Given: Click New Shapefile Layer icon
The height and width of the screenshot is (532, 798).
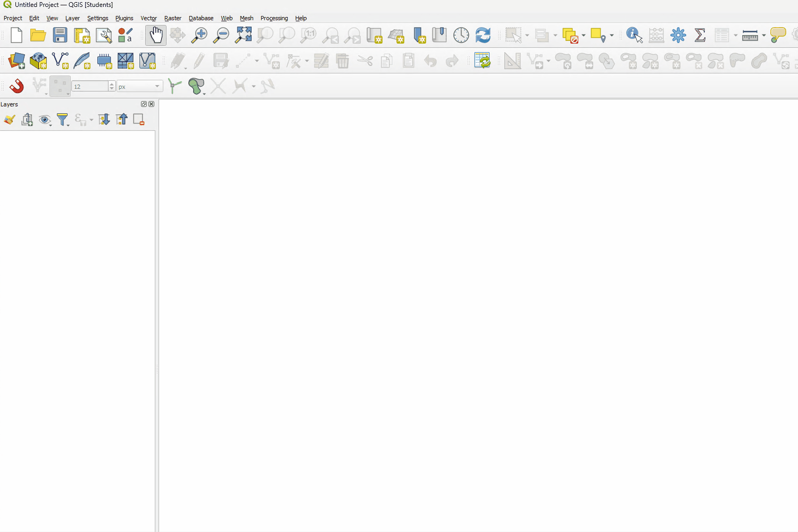Looking at the screenshot, I should (x=60, y=61).
